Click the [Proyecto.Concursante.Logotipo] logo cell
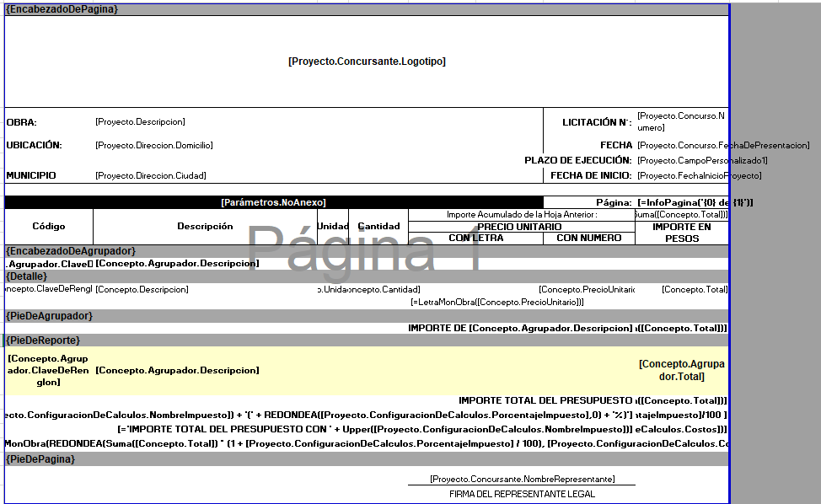 (367, 62)
